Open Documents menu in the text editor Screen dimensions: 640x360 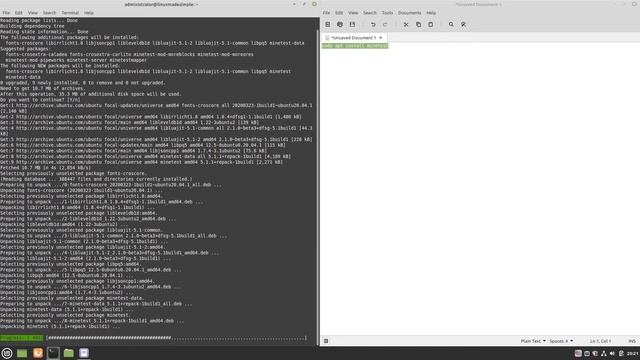[x=409, y=13]
